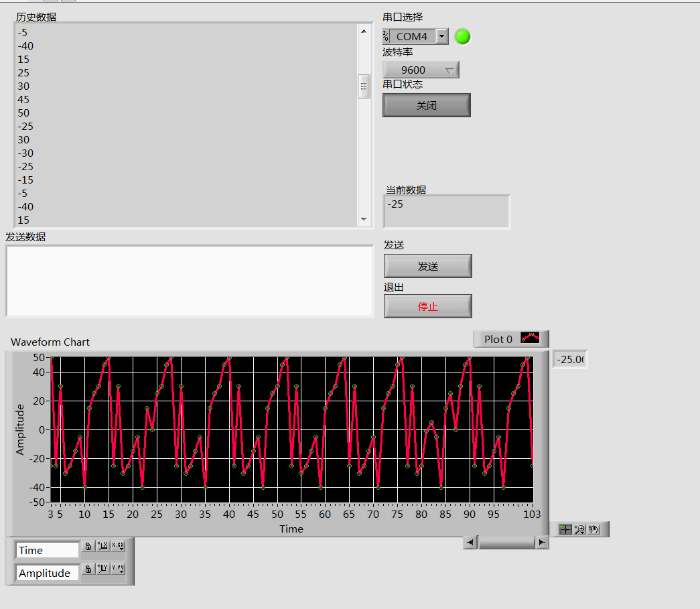This screenshot has width=700, height=609.
Task: Click the 历史数据 label
Action: tap(36, 17)
